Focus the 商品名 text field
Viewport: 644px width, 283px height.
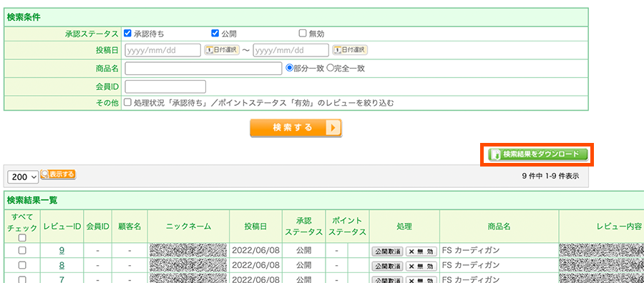[x=203, y=69]
